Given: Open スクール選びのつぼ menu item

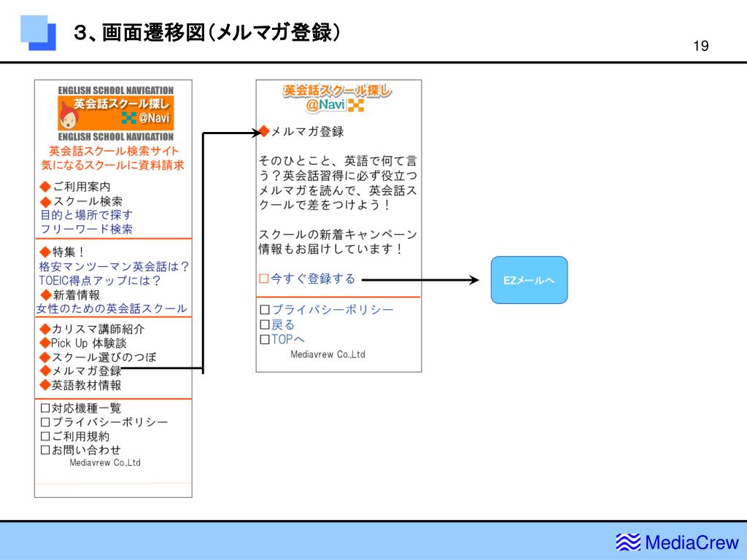Looking at the screenshot, I should (x=98, y=357).
